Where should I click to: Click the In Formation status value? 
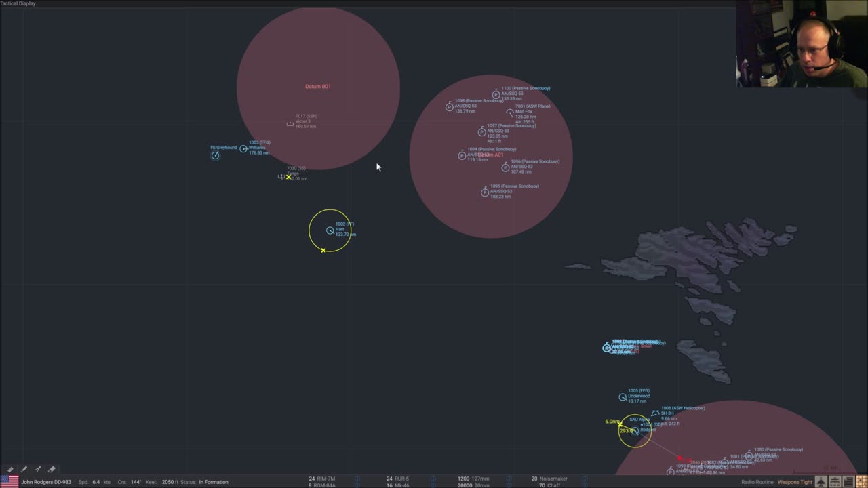tap(214, 482)
